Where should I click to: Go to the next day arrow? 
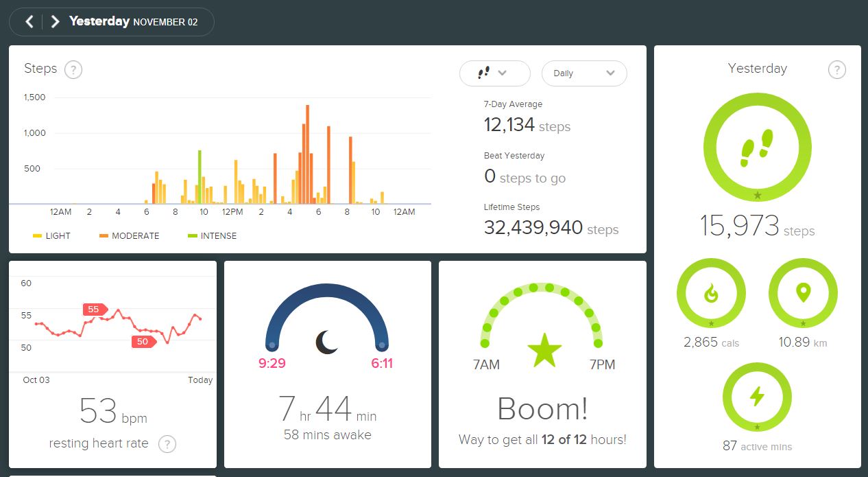pyautogui.click(x=55, y=21)
